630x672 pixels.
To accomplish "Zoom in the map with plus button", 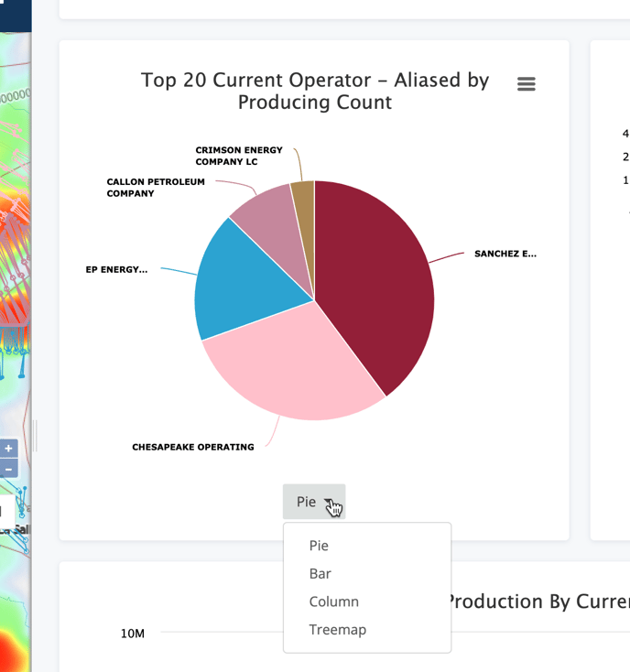I will pyautogui.click(x=8, y=449).
